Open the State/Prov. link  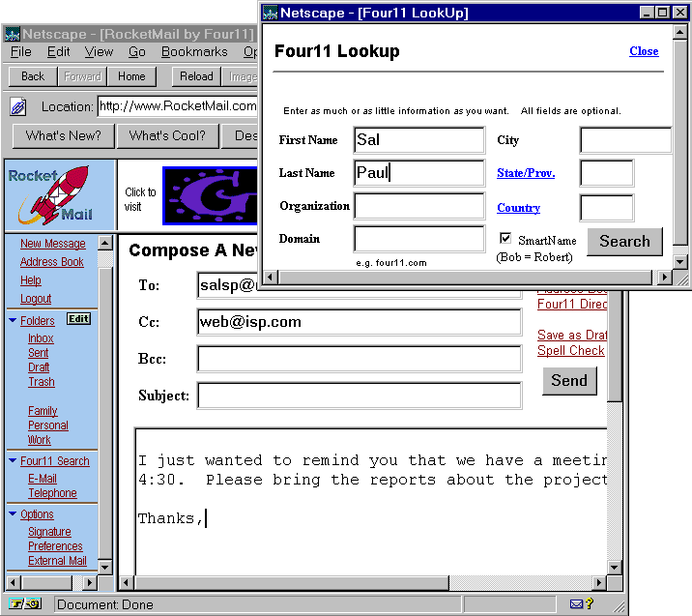click(526, 173)
